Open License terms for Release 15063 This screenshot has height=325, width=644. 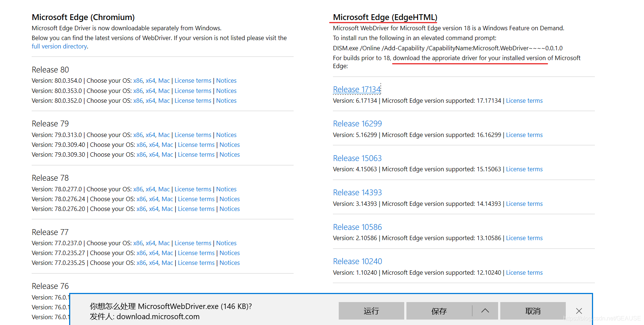click(x=524, y=169)
